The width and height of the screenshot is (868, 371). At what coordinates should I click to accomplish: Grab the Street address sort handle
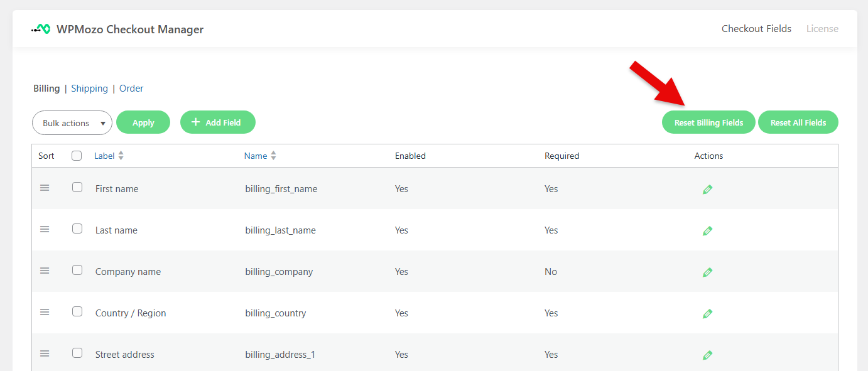click(45, 353)
